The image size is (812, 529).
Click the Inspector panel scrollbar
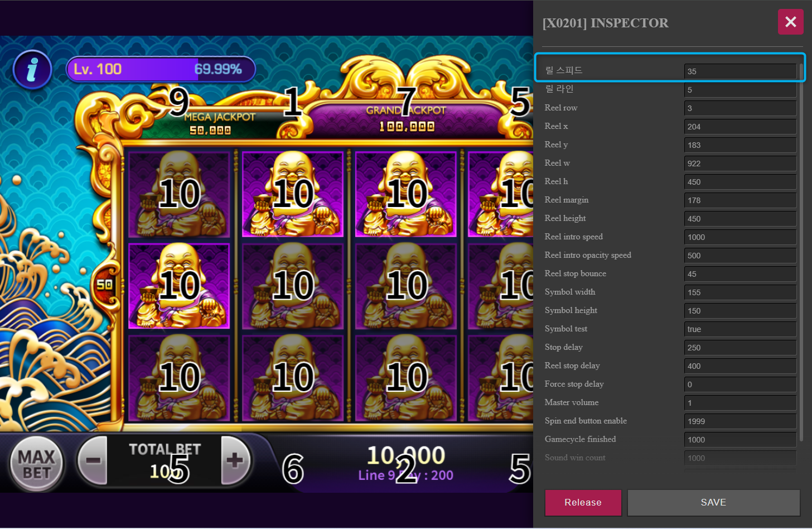pos(801,251)
